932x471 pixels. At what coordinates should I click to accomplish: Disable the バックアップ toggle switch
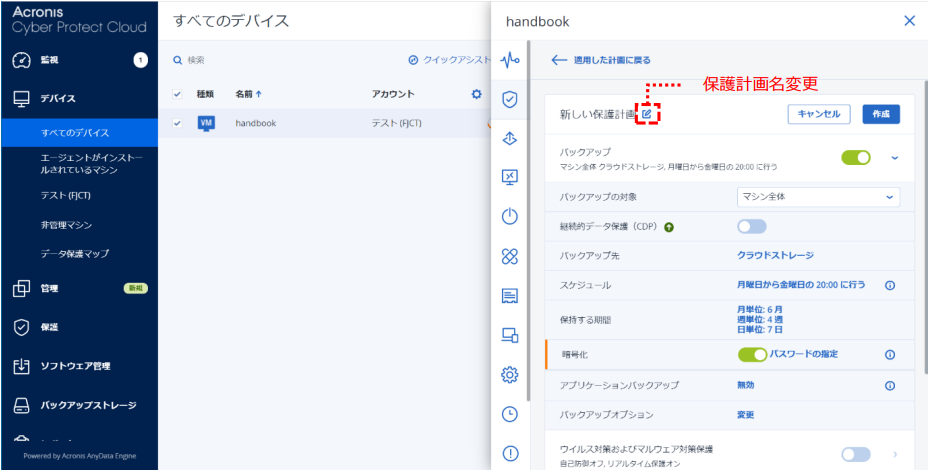point(855,157)
